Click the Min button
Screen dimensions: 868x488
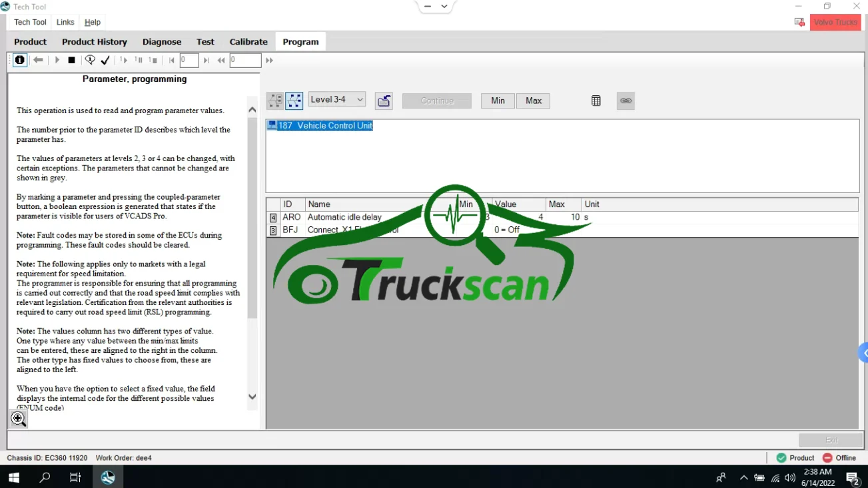click(498, 101)
